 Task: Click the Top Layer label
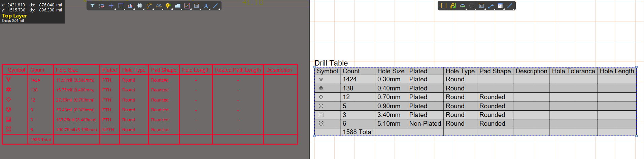coord(14,15)
